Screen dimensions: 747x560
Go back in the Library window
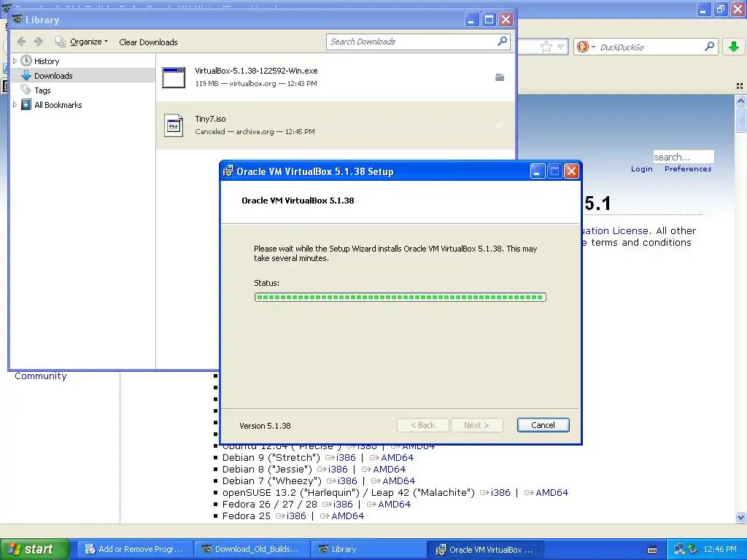coord(21,42)
